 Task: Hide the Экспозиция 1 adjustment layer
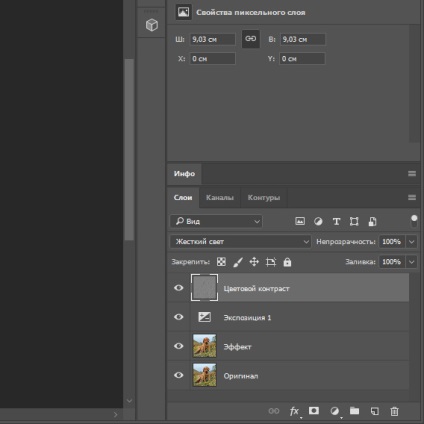click(x=179, y=317)
